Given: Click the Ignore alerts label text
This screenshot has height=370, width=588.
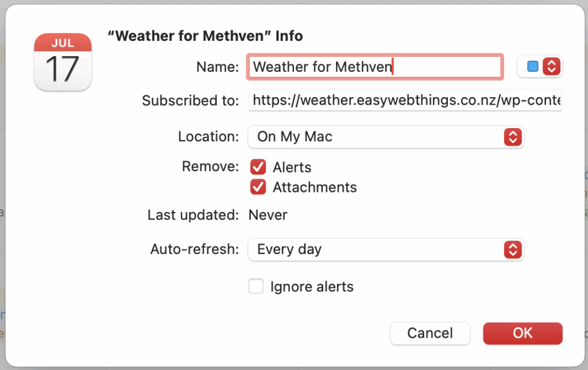Looking at the screenshot, I should (312, 287).
